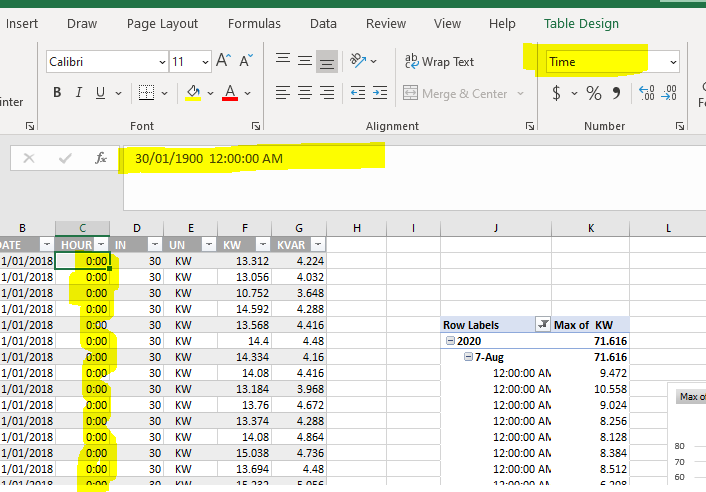Increase indent icon
The image size is (706, 492).
pos(380,93)
